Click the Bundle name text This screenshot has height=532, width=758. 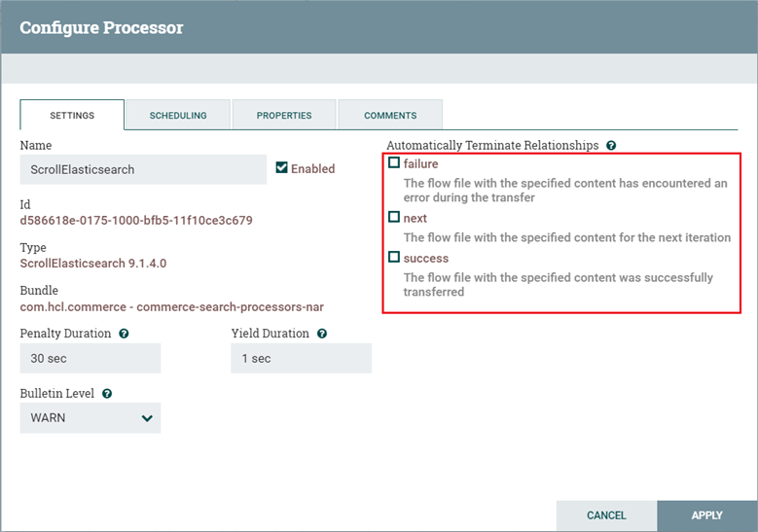(171, 307)
